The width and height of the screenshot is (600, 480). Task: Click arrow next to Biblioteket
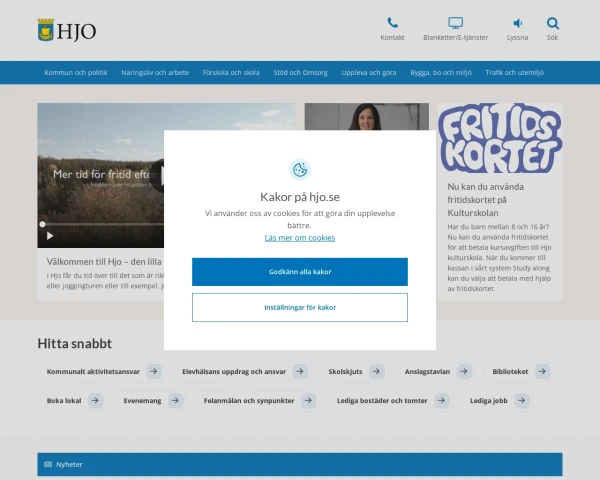(542, 371)
